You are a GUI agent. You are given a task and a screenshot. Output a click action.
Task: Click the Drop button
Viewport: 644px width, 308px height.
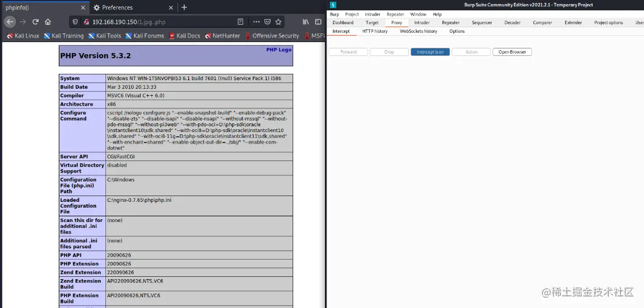(389, 52)
